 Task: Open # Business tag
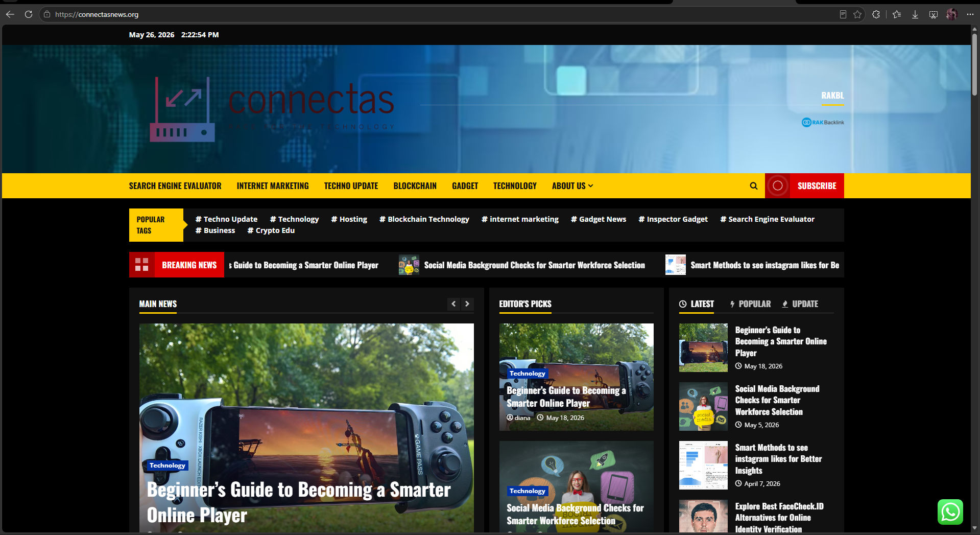point(215,230)
